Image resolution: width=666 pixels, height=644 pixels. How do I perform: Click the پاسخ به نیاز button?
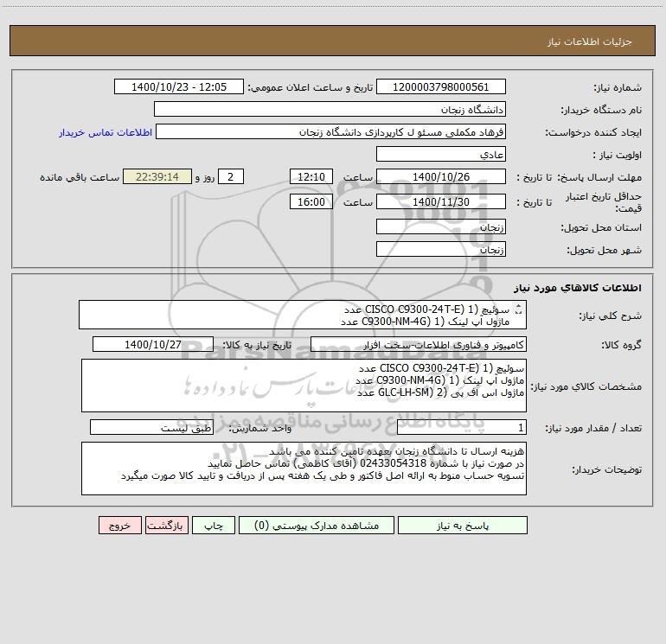pos(463,526)
